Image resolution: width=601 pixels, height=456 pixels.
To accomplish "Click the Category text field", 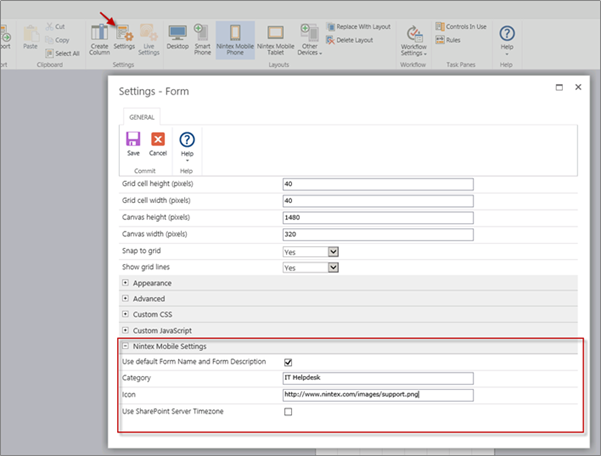I will pyautogui.click(x=377, y=378).
